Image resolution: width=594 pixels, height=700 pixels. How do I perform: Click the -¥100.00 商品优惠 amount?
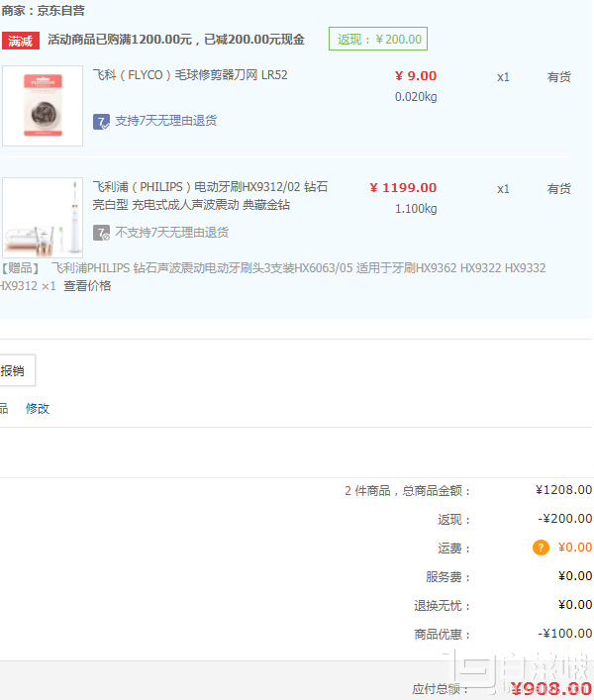[564, 634]
